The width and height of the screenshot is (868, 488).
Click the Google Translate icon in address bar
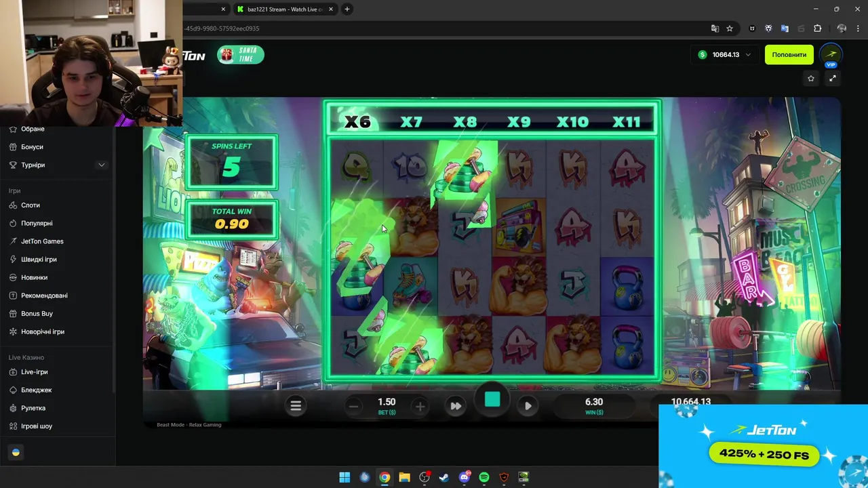(x=715, y=28)
